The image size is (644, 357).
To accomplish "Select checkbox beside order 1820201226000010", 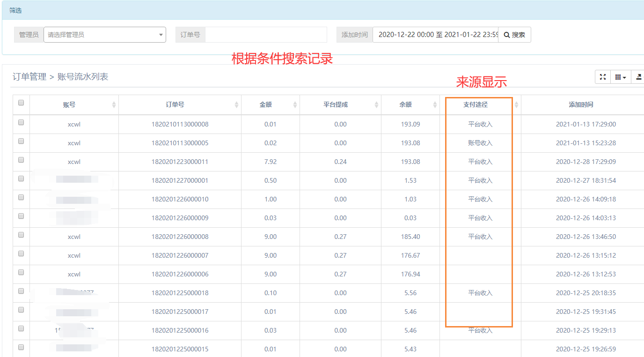I will tap(21, 197).
